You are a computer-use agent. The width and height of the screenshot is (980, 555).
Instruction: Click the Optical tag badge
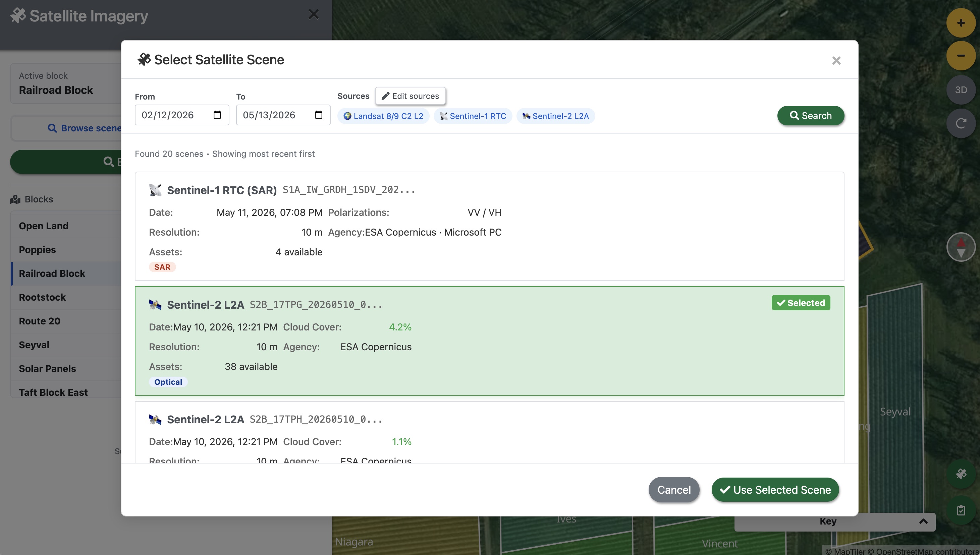pos(168,381)
